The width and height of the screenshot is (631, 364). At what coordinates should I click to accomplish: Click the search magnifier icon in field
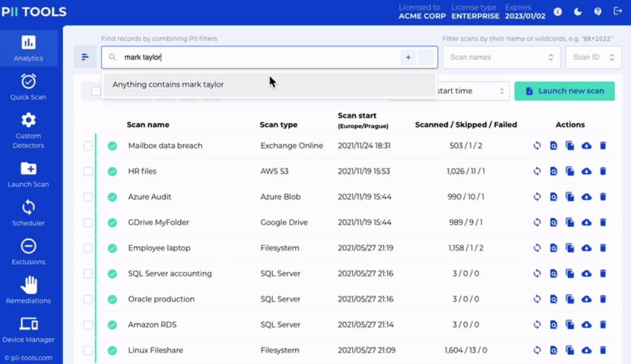(113, 57)
